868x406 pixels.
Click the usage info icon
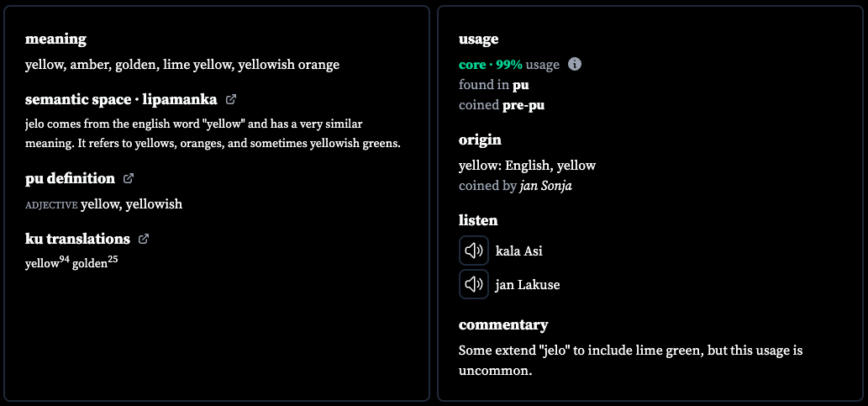click(575, 64)
